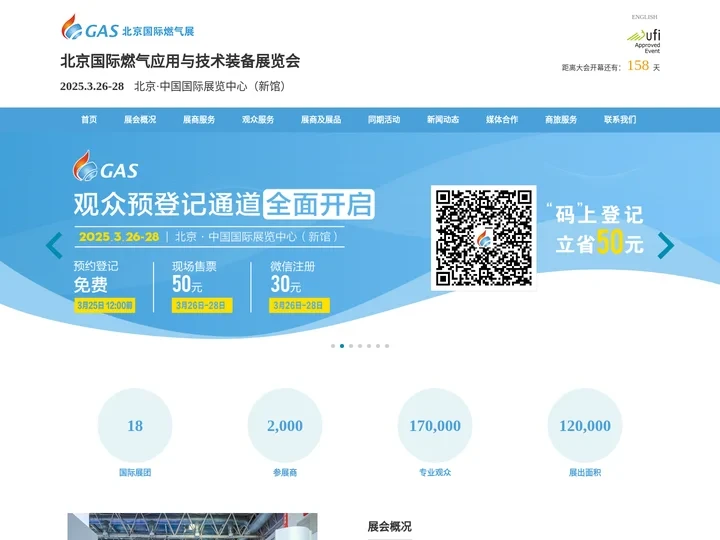Select the seventh carousel dot

pyautogui.click(x=387, y=346)
